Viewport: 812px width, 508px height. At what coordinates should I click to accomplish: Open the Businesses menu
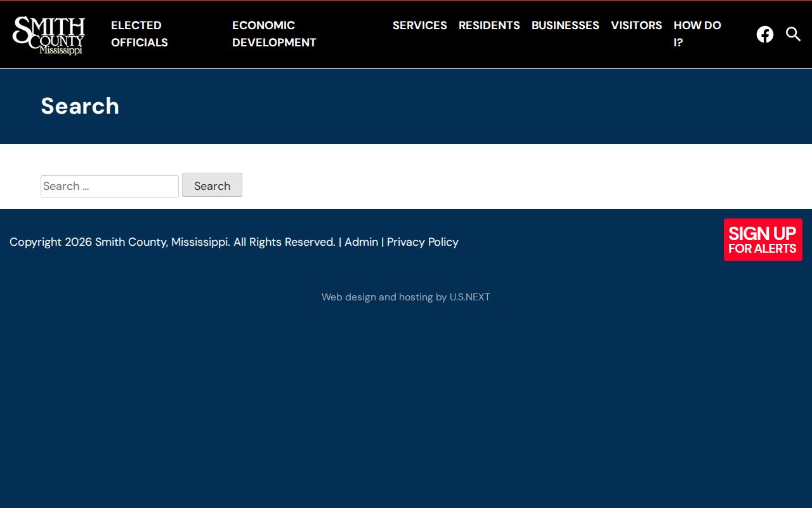point(565,25)
